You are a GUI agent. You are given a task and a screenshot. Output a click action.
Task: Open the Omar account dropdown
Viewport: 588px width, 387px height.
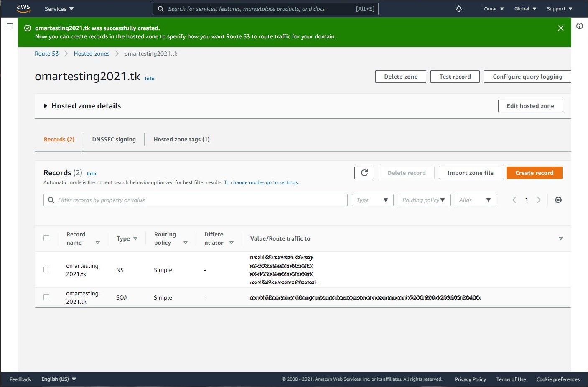coord(494,9)
